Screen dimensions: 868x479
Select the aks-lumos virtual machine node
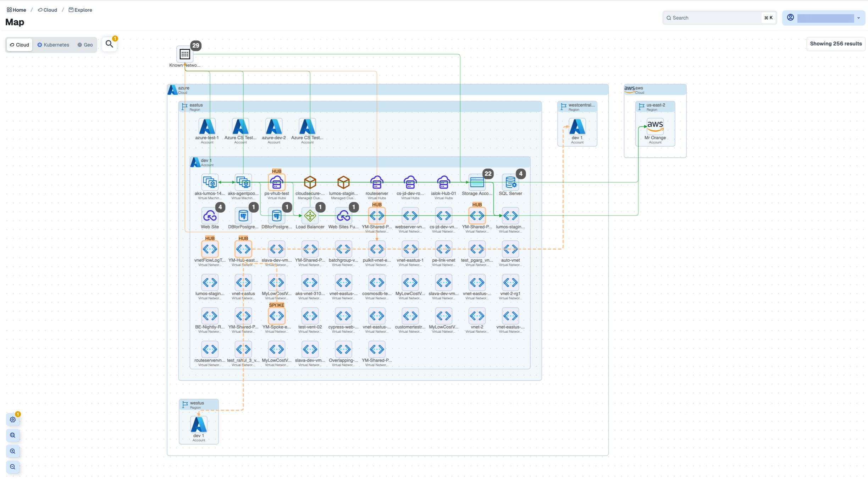tap(210, 183)
